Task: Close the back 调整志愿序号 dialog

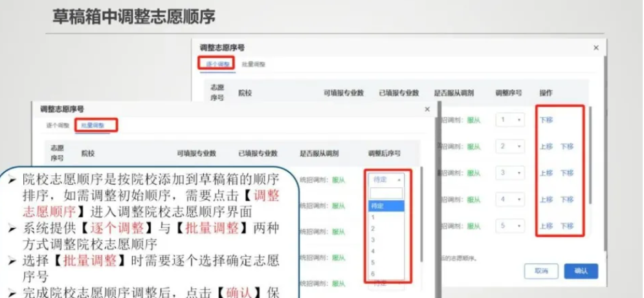Action: 596,48
